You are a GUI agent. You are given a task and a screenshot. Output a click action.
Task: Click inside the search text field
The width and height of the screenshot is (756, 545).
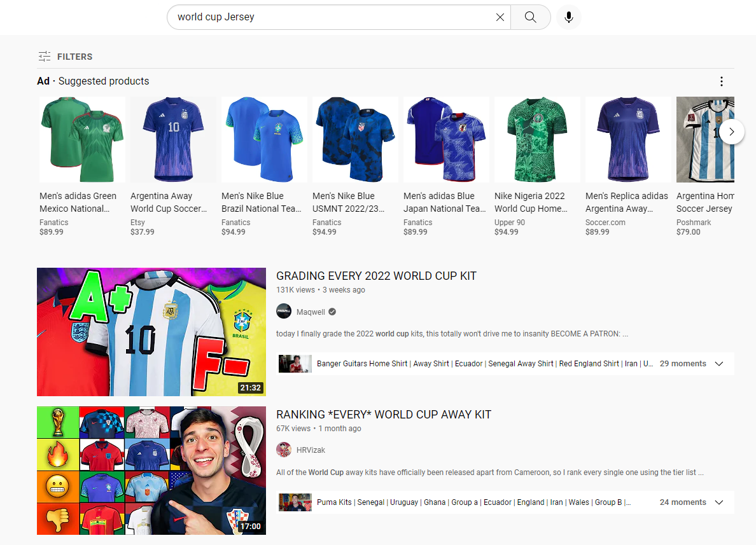(331, 17)
